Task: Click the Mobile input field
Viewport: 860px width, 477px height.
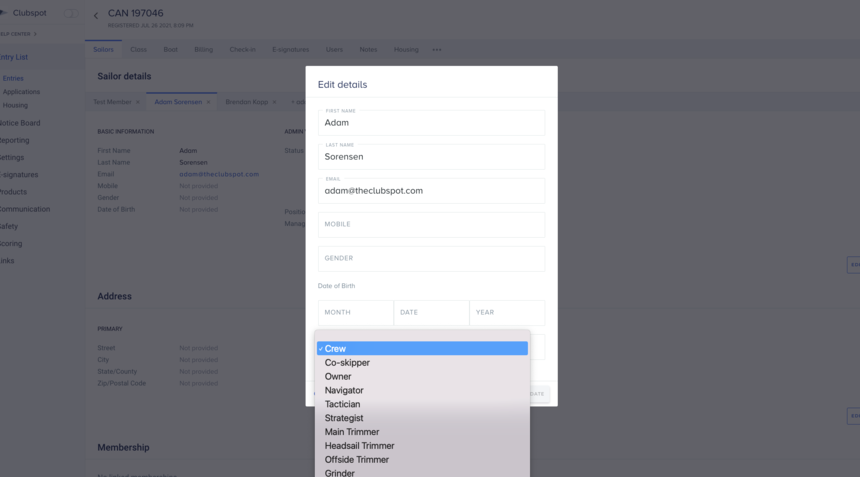Action: (x=431, y=225)
